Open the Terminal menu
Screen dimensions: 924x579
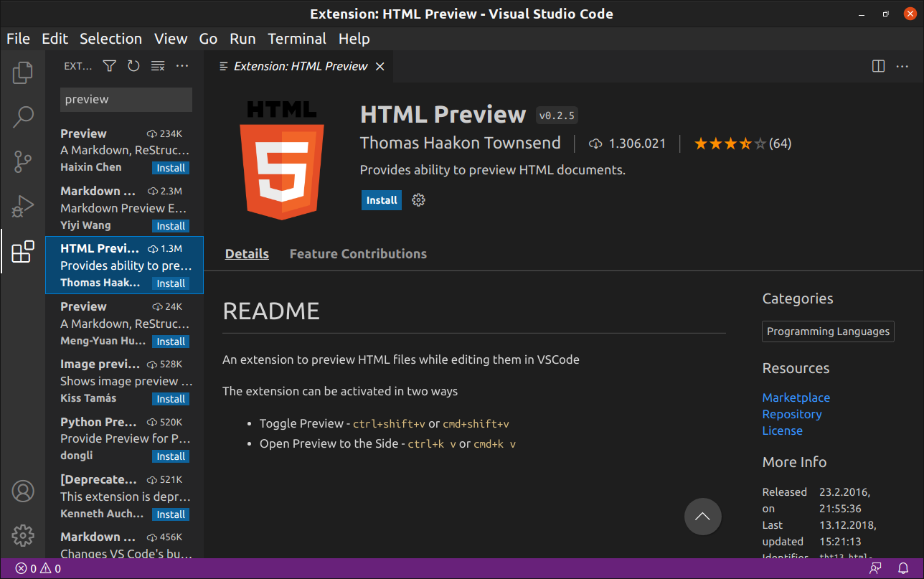[297, 39]
